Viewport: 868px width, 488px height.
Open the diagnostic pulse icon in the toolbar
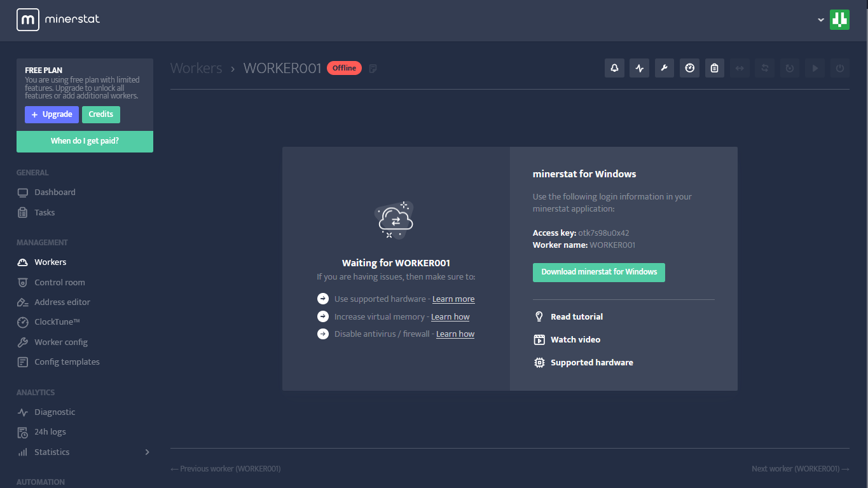coord(639,68)
